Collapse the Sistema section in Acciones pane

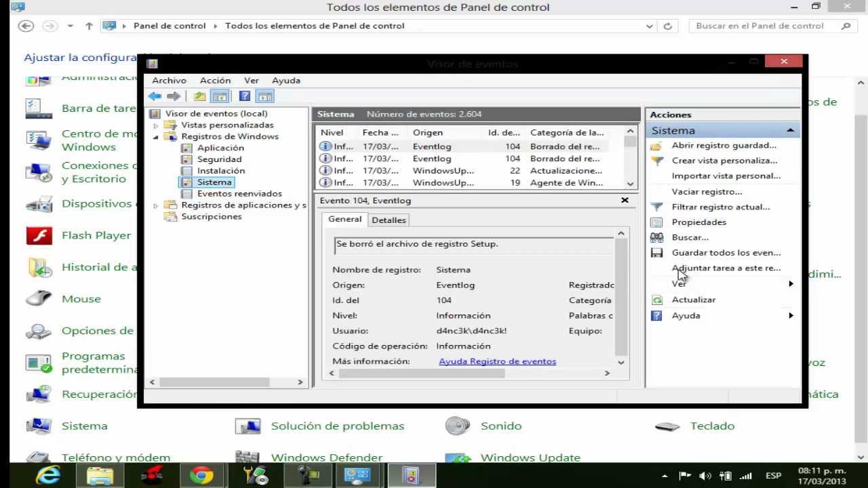[x=791, y=130]
